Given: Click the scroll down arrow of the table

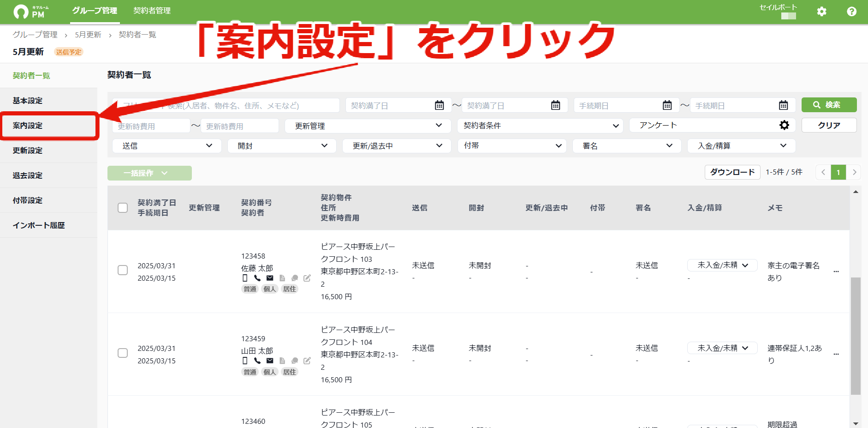Looking at the screenshot, I should (856, 423).
